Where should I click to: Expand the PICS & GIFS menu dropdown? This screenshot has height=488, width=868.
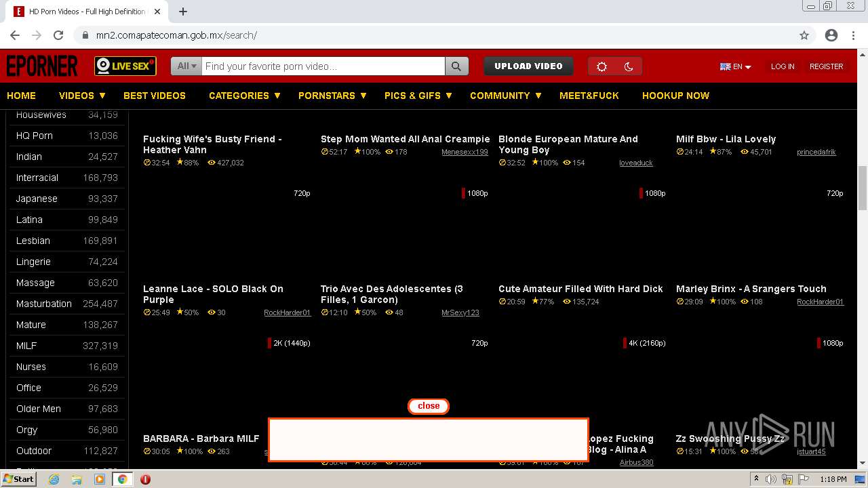pos(418,96)
